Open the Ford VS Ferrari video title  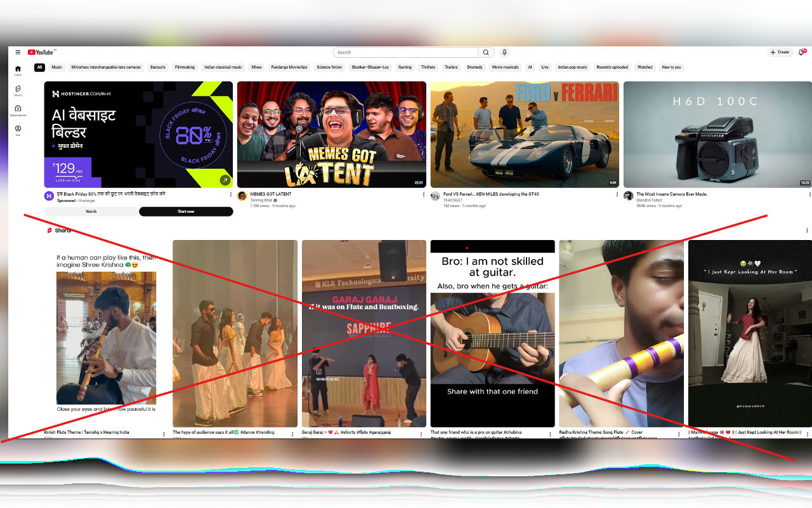click(x=492, y=194)
